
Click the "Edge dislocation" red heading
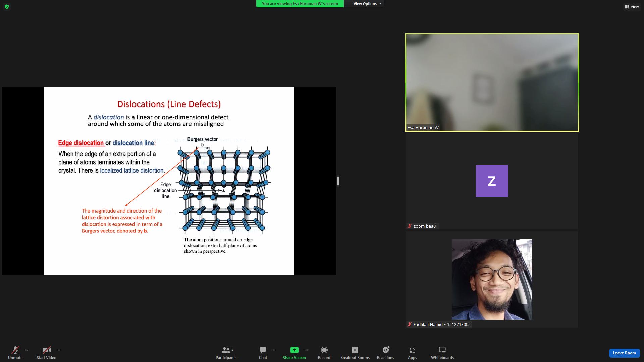(81, 143)
